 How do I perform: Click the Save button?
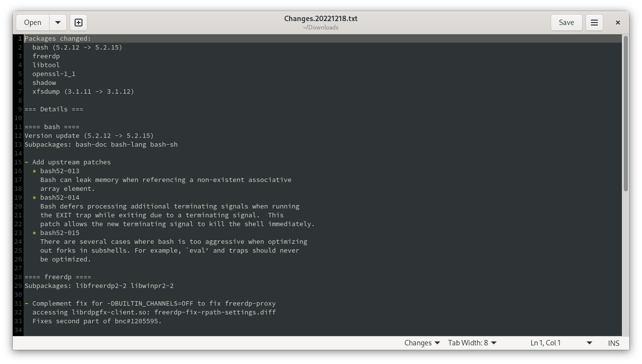pyautogui.click(x=566, y=22)
